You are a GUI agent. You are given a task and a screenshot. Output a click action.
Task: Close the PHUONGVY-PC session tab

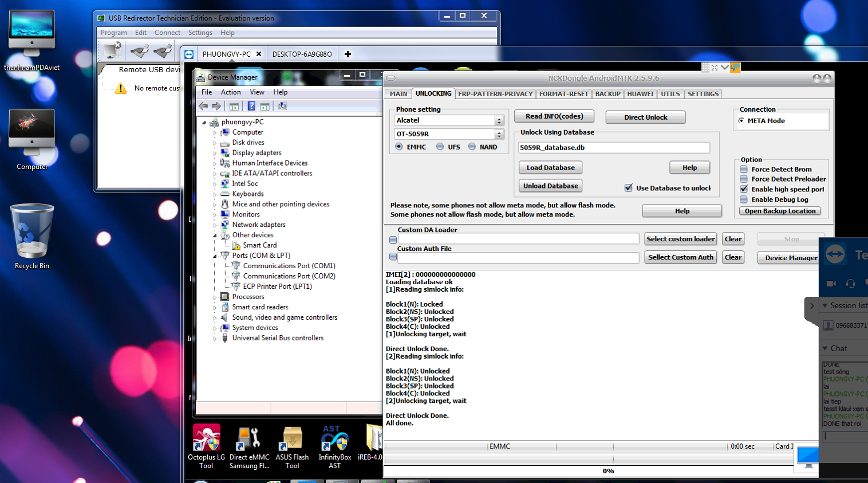coord(259,54)
